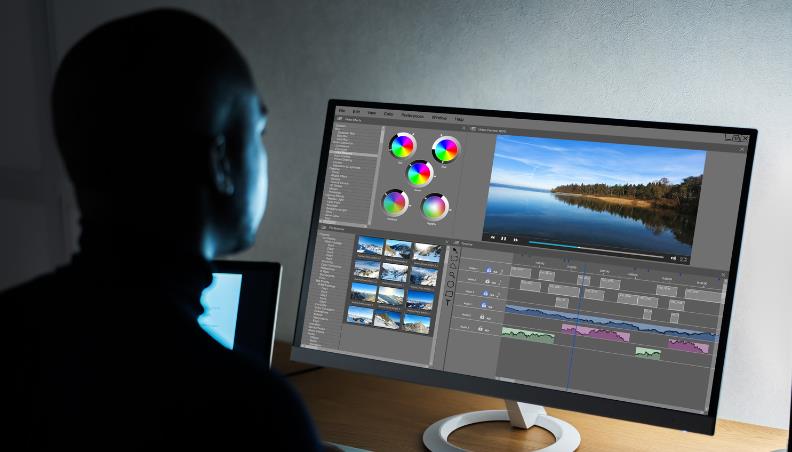Pause the video preview playback
Viewport: 792px width, 452px height.
pyautogui.click(x=504, y=238)
